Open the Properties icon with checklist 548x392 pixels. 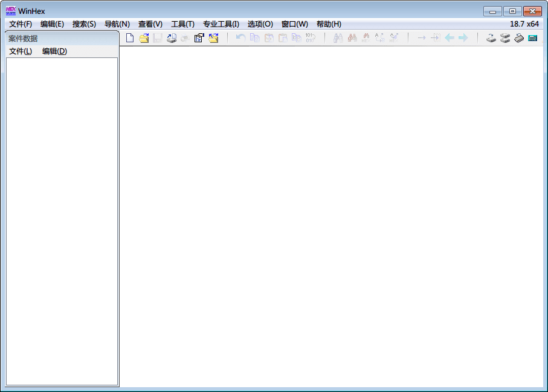pos(199,37)
